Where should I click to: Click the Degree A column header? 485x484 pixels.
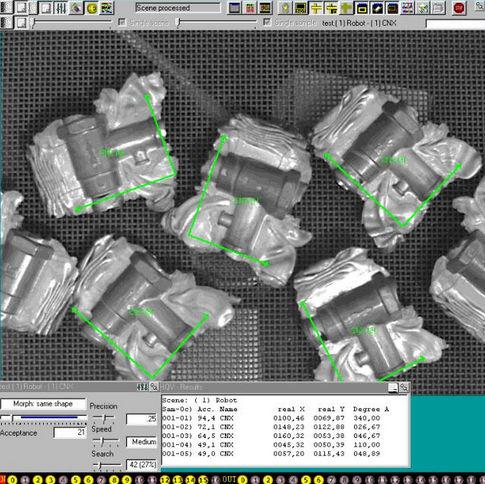(371, 409)
